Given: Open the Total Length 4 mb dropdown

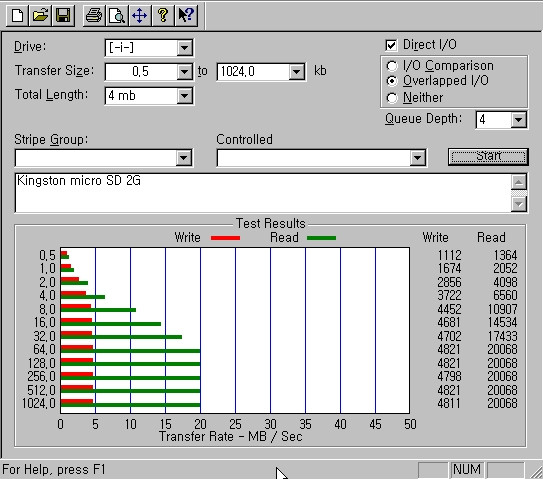Looking at the screenshot, I should click(x=184, y=96).
